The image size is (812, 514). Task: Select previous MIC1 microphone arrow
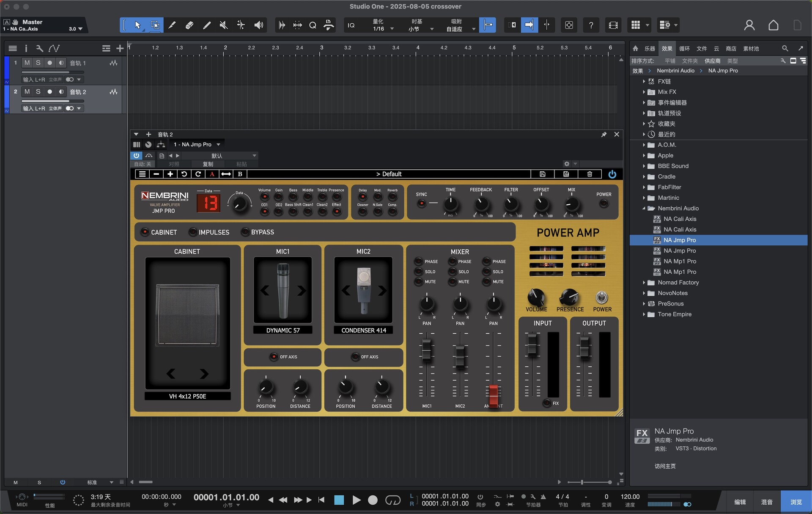(x=265, y=291)
